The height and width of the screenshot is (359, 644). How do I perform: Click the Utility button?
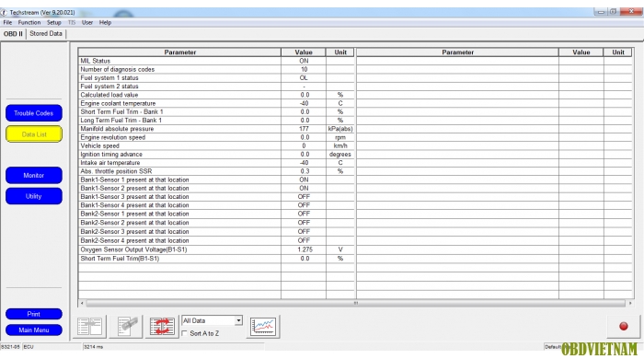tap(34, 196)
